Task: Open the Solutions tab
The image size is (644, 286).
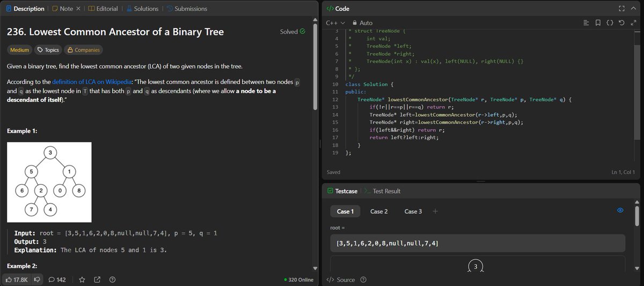Action: (x=142, y=9)
